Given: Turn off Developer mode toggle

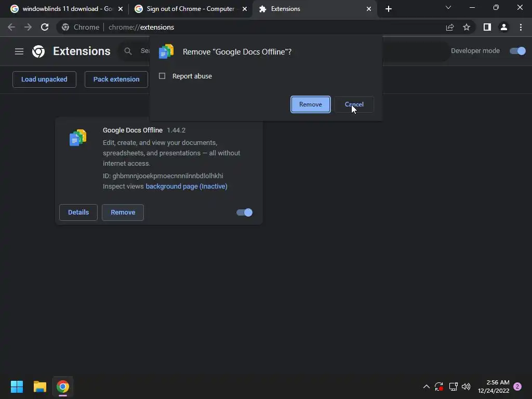Looking at the screenshot, I should (517, 51).
